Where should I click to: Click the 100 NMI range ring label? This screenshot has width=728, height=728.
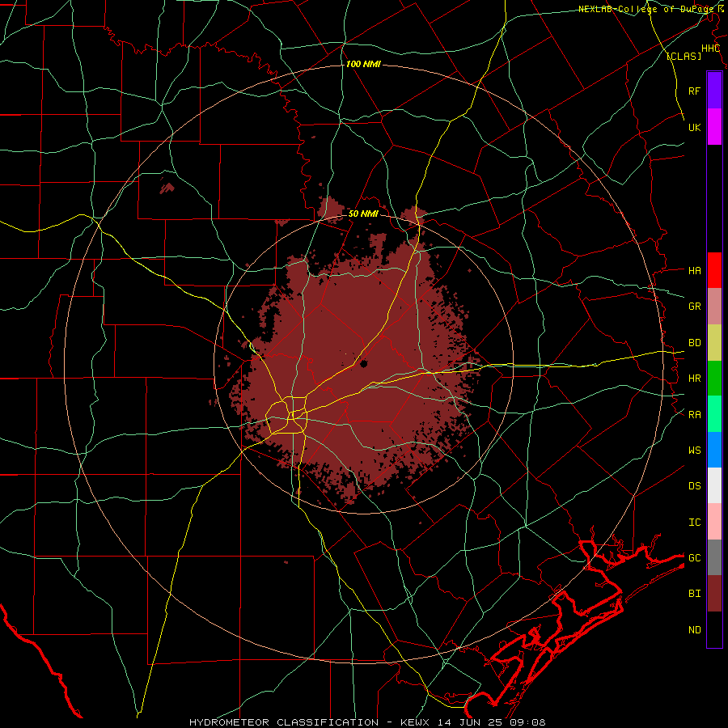click(363, 64)
